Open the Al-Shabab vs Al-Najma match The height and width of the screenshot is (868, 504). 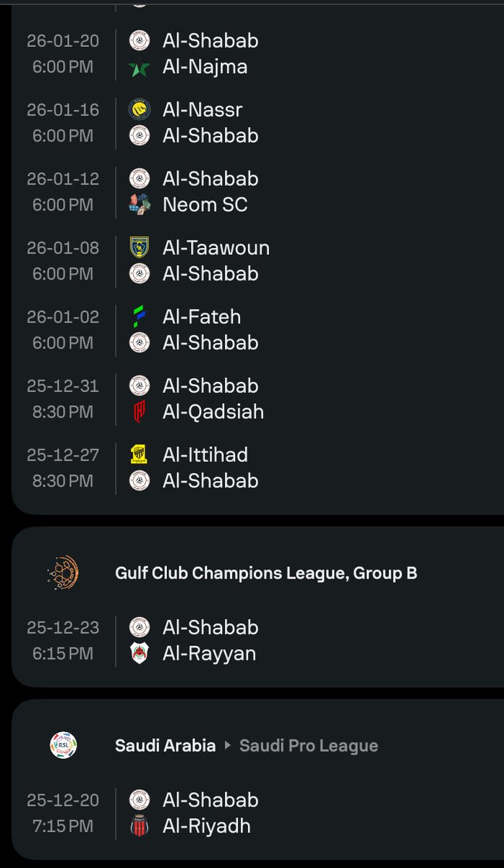click(257, 54)
